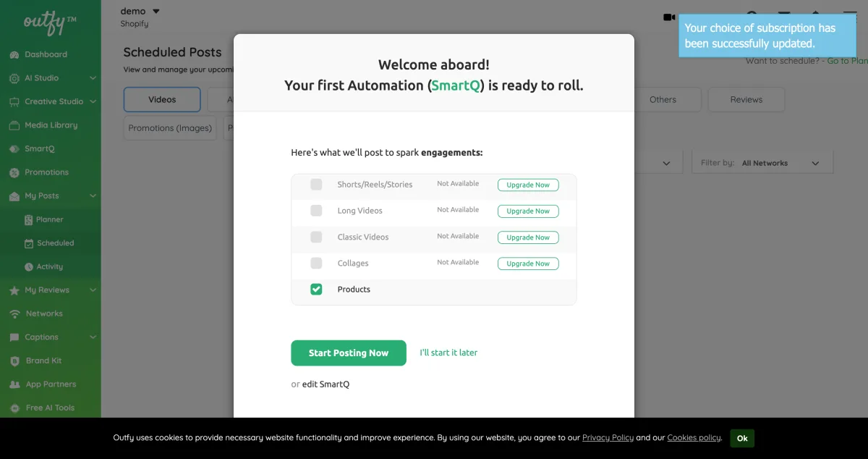Toggle the Collages checkbox
Image resolution: width=868 pixels, height=459 pixels.
316,263
